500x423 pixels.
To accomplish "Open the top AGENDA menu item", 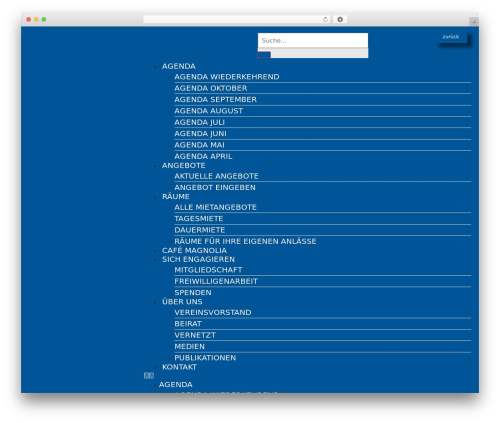I will (179, 66).
